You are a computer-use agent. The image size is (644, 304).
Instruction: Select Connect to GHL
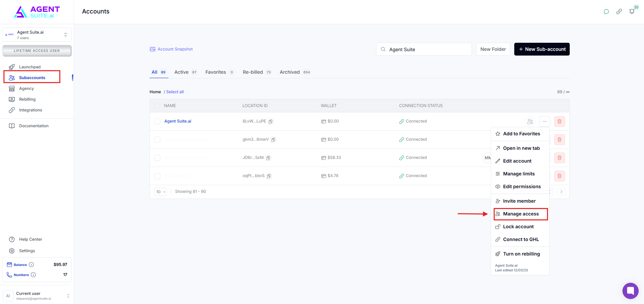click(520, 239)
